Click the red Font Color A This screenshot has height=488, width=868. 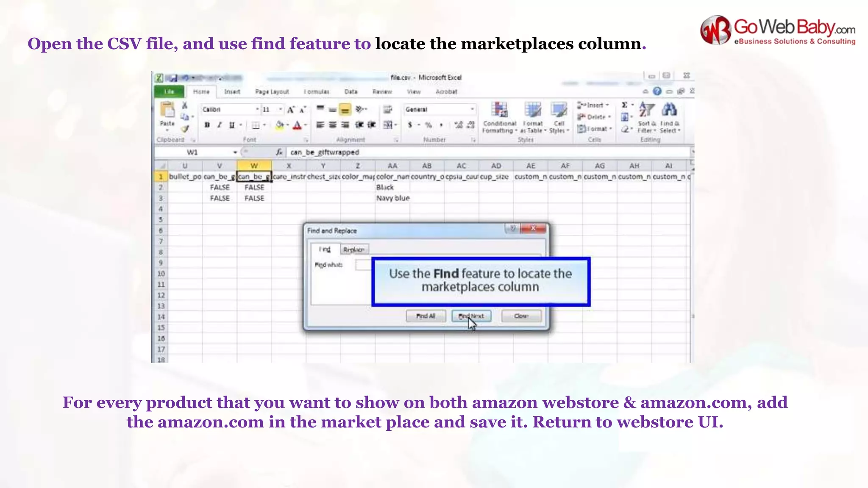(297, 125)
